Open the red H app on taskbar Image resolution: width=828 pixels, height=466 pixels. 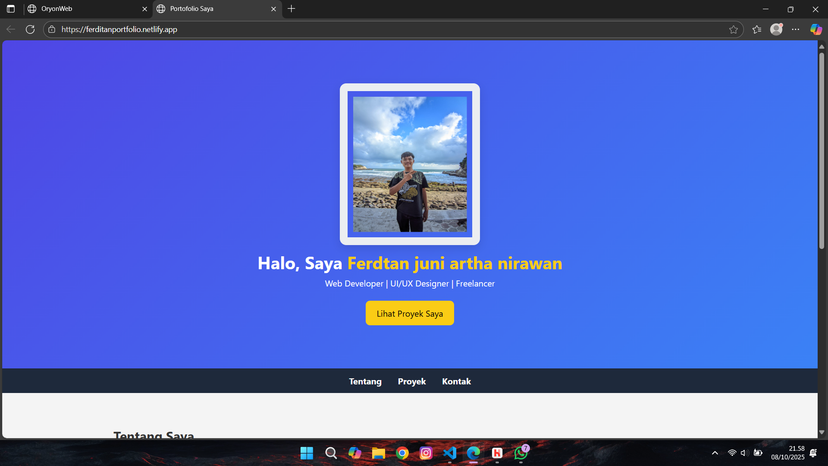click(497, 453)
